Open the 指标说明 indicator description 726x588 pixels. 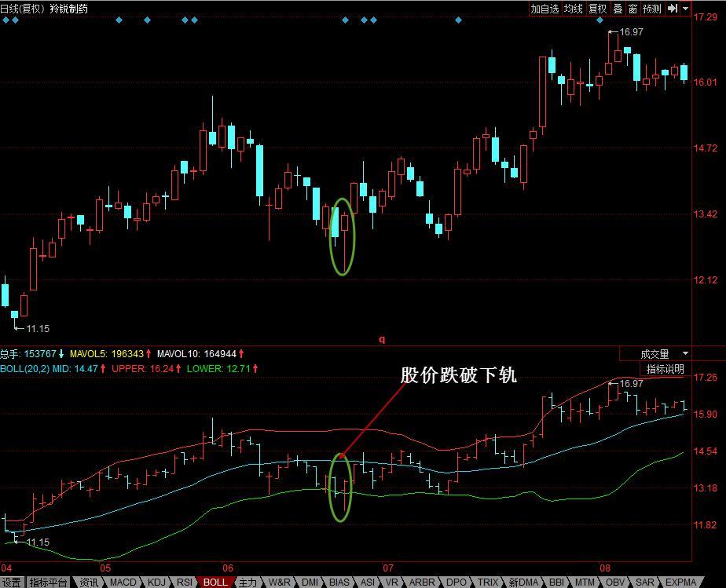coord(665,369)
